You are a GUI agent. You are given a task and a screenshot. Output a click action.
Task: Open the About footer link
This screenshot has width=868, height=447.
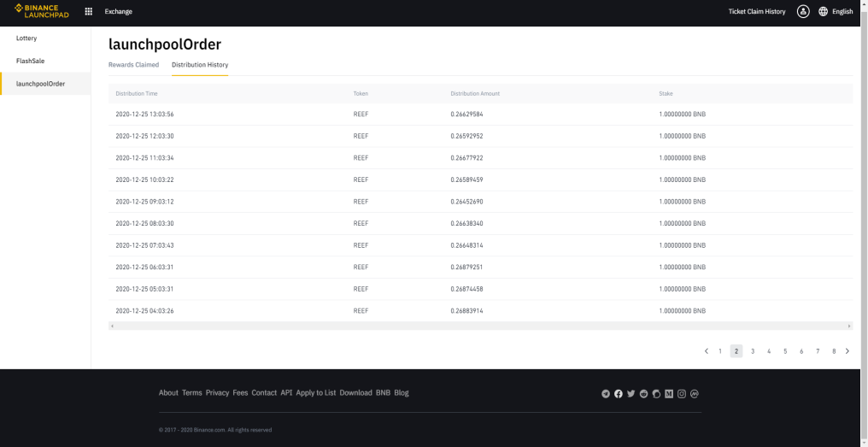point(168,392)
